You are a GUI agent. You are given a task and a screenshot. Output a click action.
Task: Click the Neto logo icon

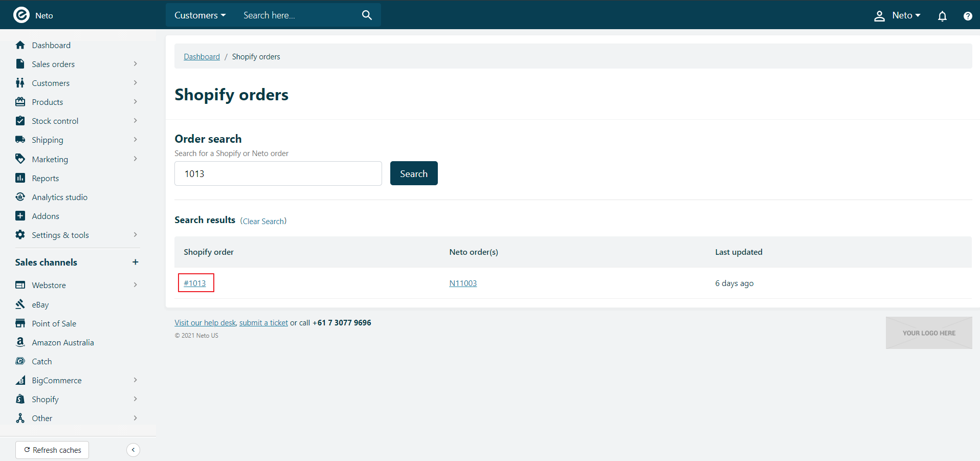tap(21, 15)
